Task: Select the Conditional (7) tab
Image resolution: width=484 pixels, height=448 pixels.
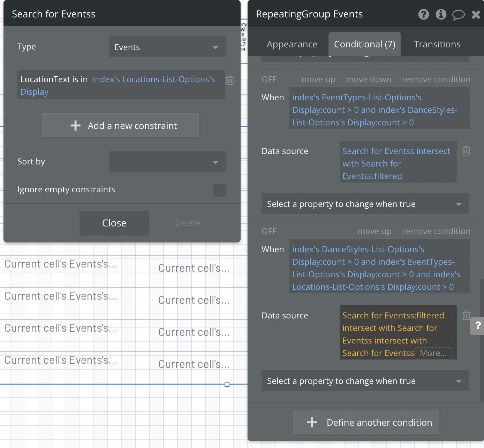Action: coord(365,44)
